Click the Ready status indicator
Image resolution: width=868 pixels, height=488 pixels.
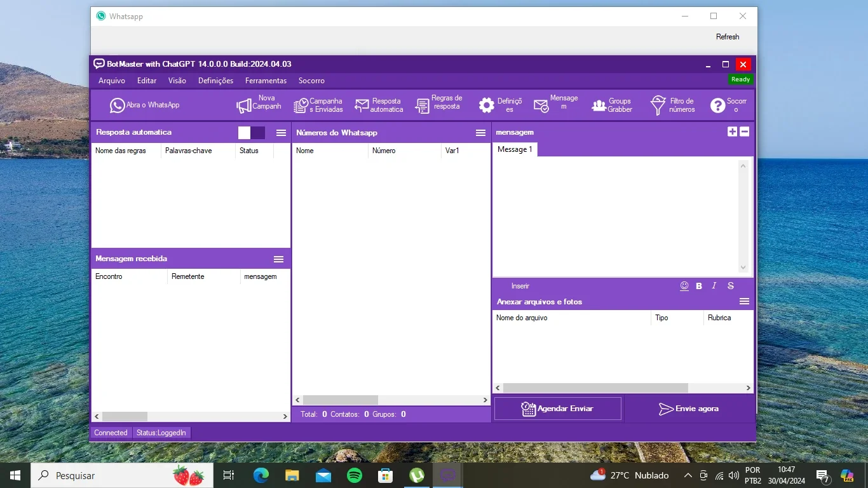pos(741,79)
